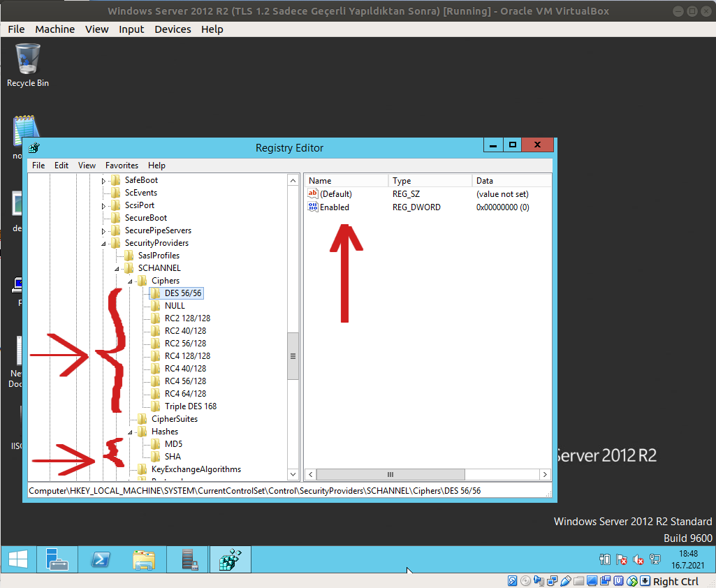Select the NULL cipher key
Screen dimensions: 716x588
pos(175,306)
